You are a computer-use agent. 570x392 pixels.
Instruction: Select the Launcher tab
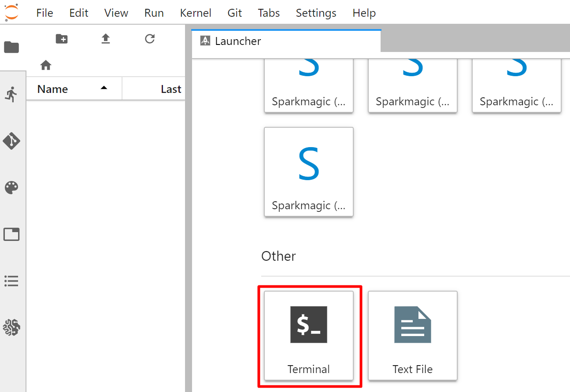pyautogui.click(x=238, y=41)
